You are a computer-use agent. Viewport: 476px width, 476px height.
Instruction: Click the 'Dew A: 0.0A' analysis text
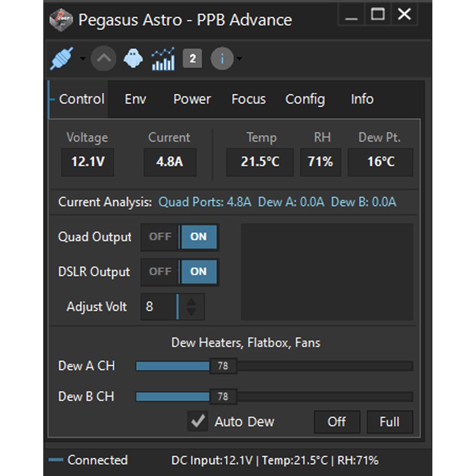pyautogui.click(x=291, y=202)
